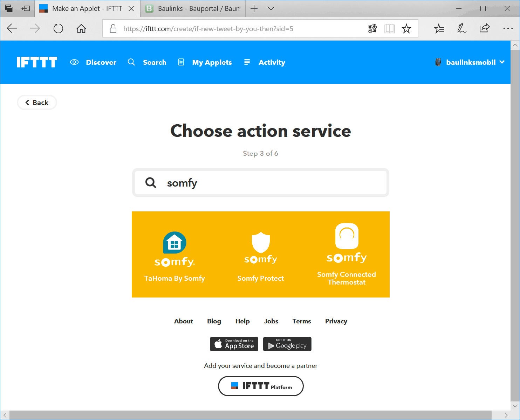Screen dimensions: 520x420
Task: Add page to favorites with star icon
Action: coord(406,28)
